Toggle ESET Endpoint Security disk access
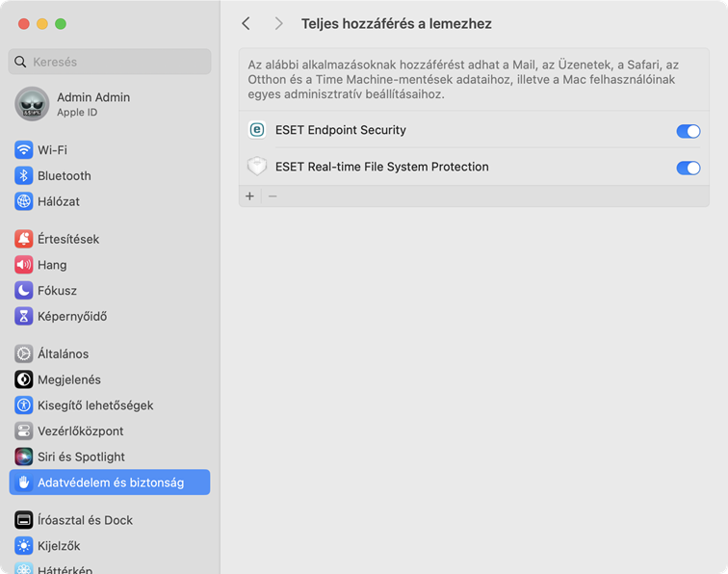The width and height of the screenshot is (728, 574). [x=689, y=131]
